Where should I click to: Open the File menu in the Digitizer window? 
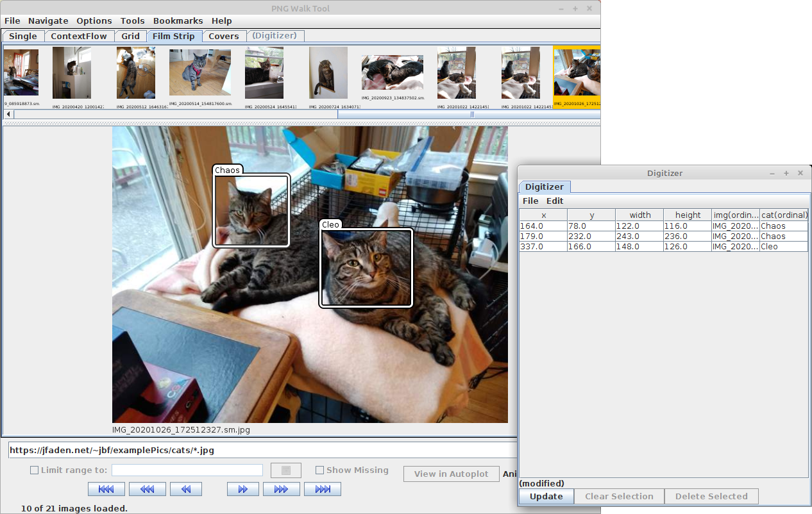530,201
